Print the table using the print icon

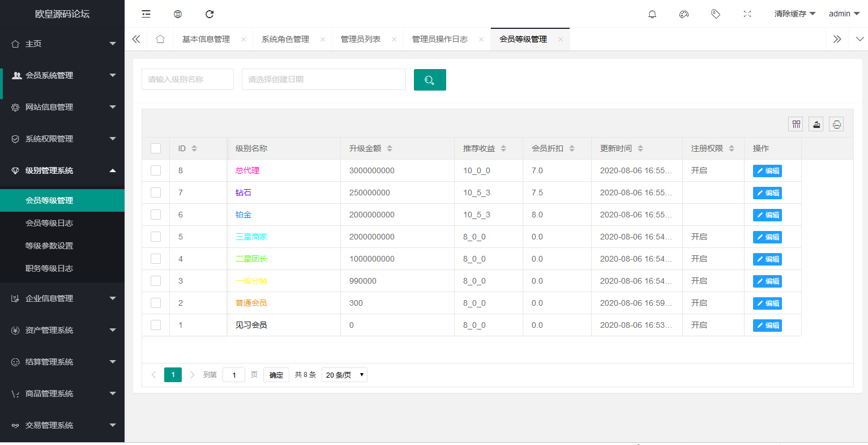836,123
